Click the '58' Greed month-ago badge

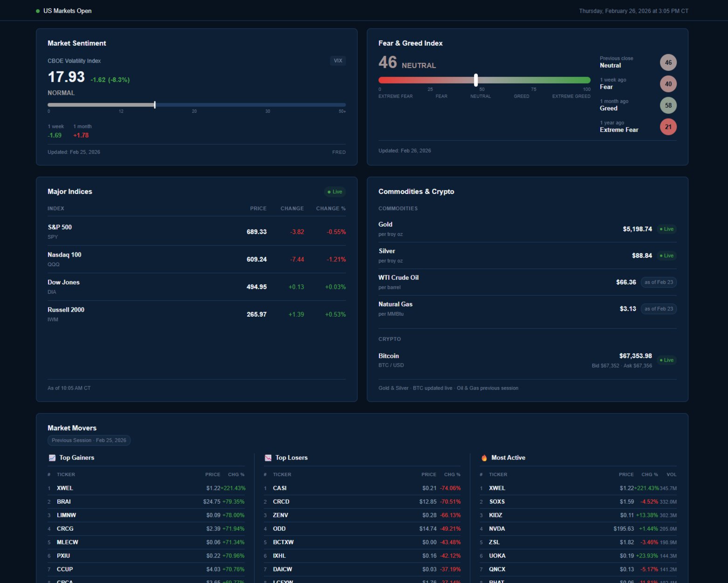tap(668, 105)
